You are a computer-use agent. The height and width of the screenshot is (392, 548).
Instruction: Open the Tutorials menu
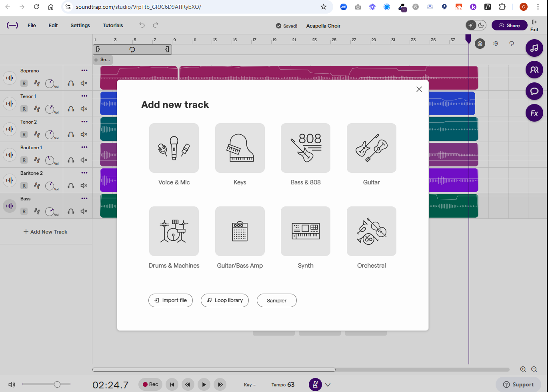tap(113, 25)
